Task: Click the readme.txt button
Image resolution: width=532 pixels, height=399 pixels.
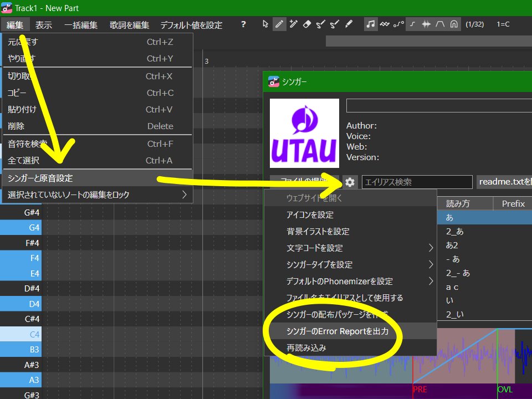Action: click(x=504, y=182)
